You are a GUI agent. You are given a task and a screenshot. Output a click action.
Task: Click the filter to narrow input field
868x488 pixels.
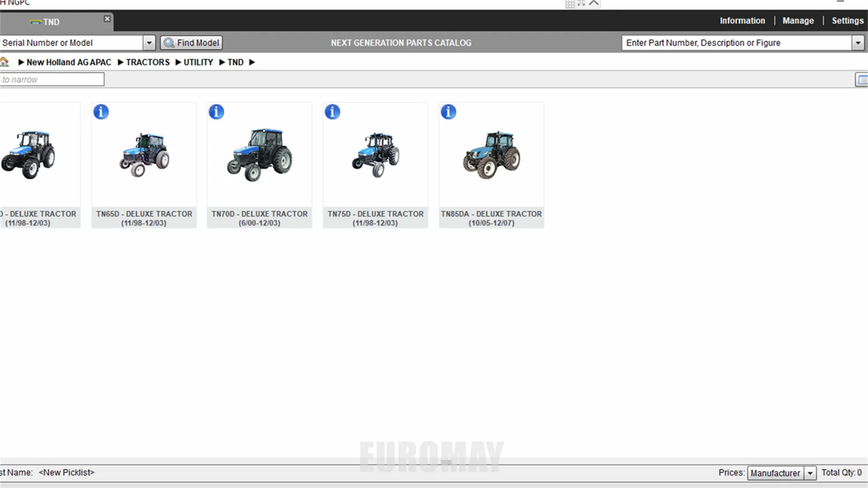(x=52, y=80)
